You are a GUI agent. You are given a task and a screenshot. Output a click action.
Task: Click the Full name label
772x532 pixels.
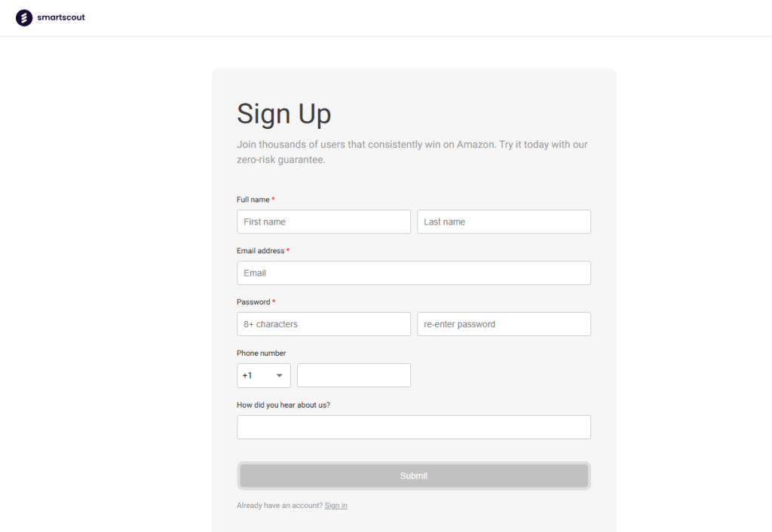pos(253,200)
